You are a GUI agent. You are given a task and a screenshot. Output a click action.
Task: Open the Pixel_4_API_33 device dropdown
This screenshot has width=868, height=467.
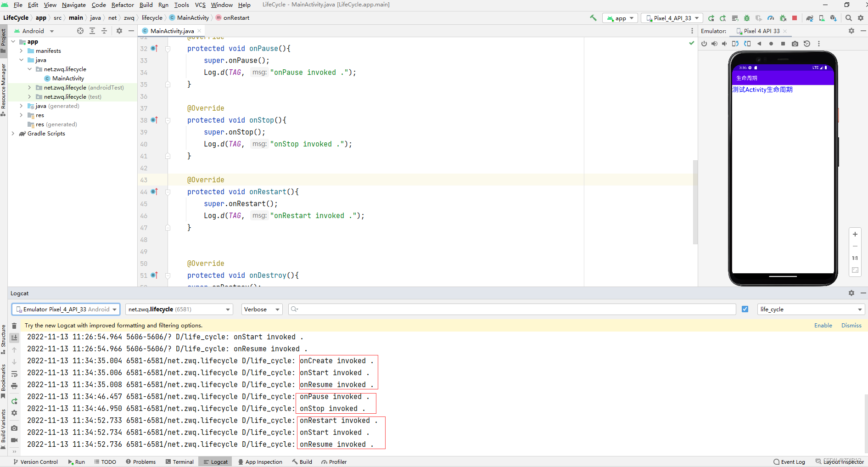pyautogui.click(x=672, y=18)
